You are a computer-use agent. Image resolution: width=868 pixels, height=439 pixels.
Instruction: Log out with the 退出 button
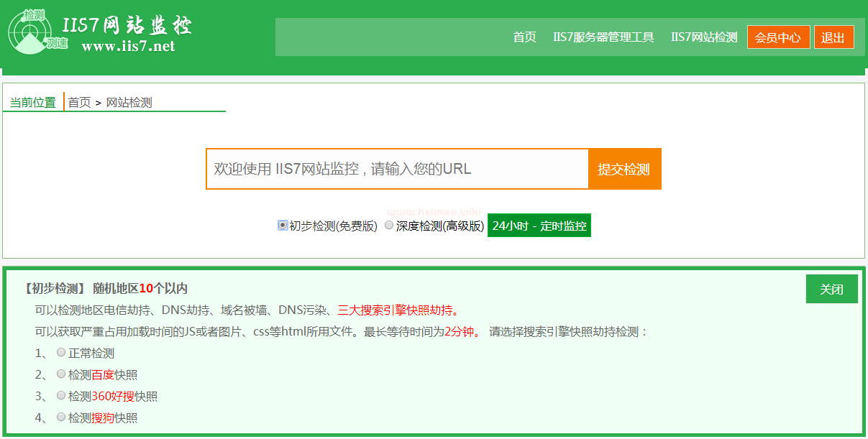[833, 37]
